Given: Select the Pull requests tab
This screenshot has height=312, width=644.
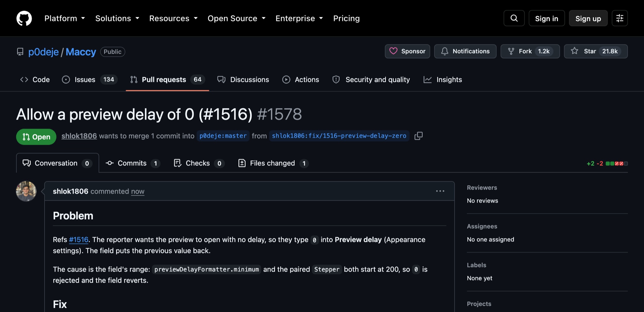Looking at the screenshot, I should (x=167, y=80).
